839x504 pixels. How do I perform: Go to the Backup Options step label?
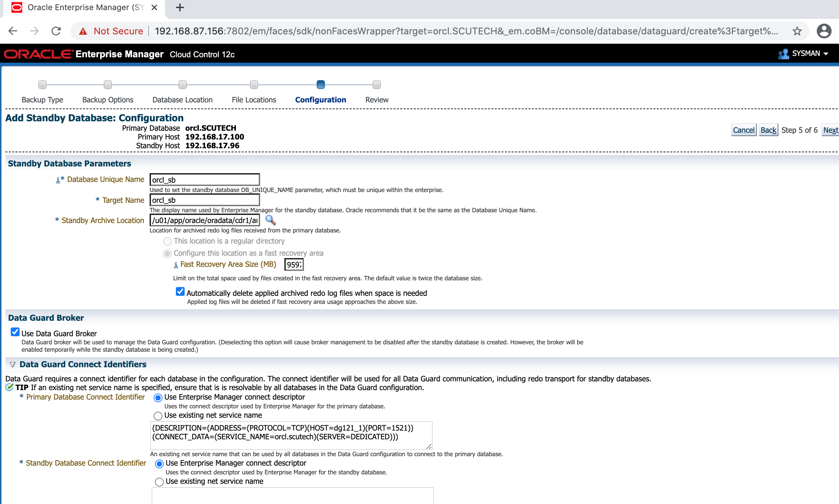coord(108,100)
